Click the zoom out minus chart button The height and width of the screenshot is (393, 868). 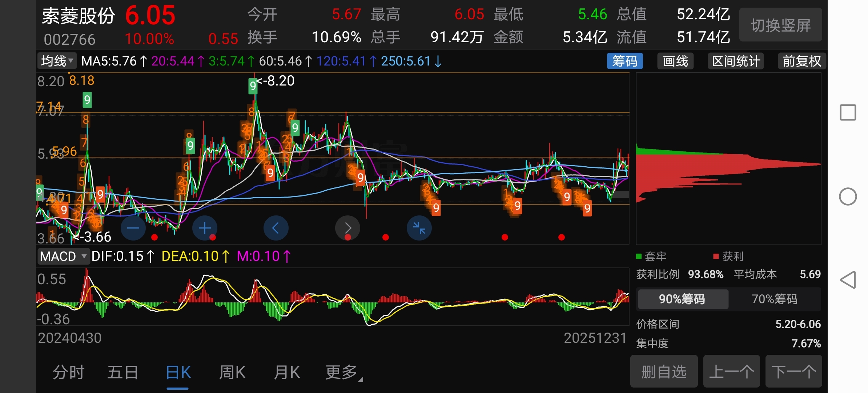click(133, 228)
